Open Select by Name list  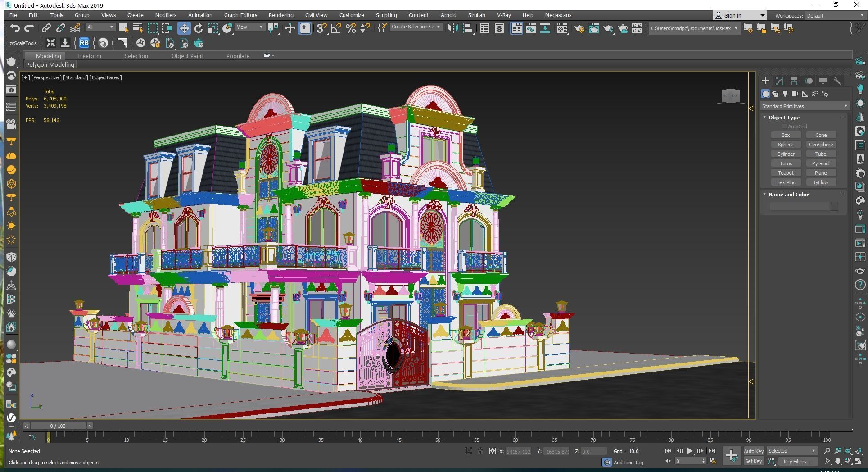[x=138, y=28]
